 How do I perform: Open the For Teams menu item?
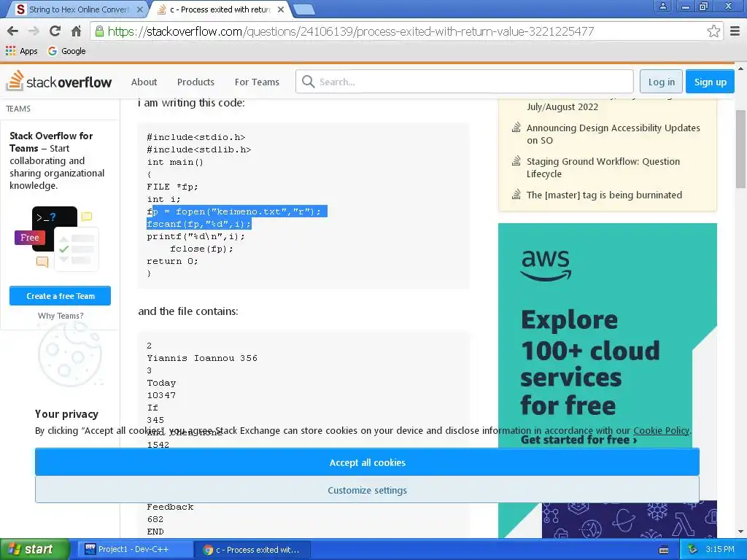tap(257, 82)
